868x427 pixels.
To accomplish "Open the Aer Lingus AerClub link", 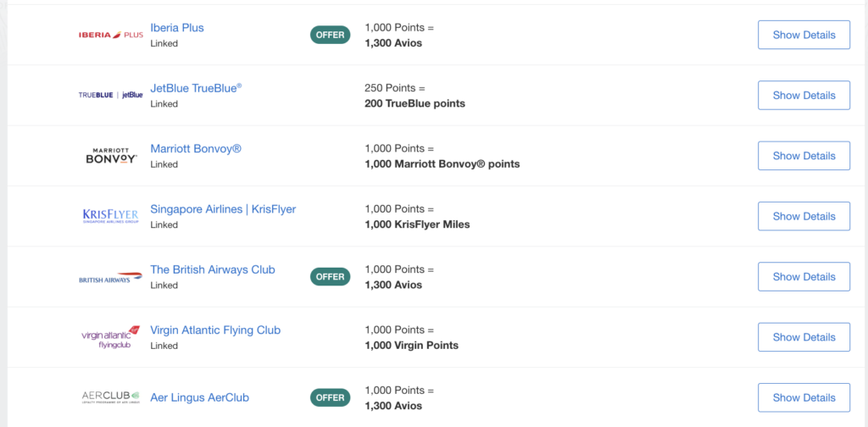I will coord(200,397).
